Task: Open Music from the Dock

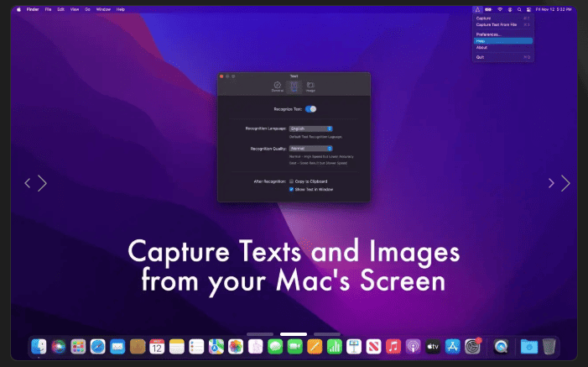Action: click(393, 346)
